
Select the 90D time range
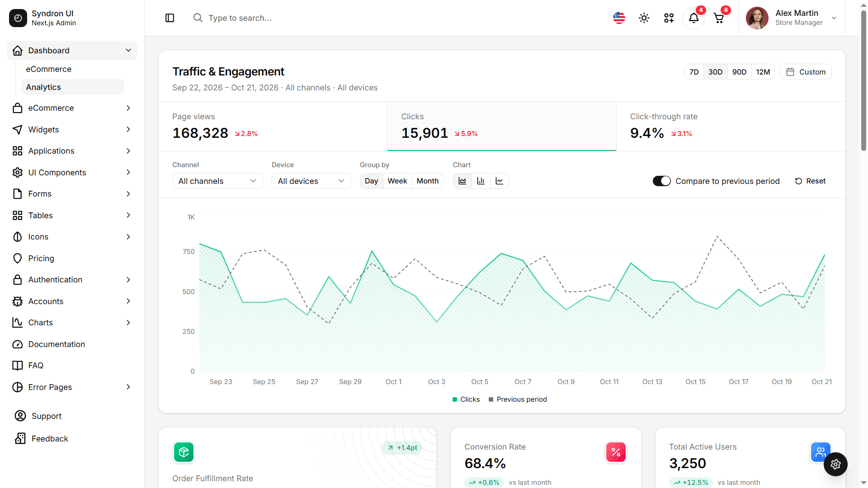coord(739,72)
